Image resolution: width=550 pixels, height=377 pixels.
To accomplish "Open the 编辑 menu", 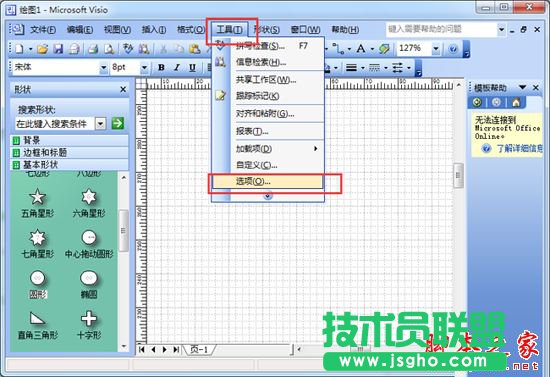I will (80, 30).
